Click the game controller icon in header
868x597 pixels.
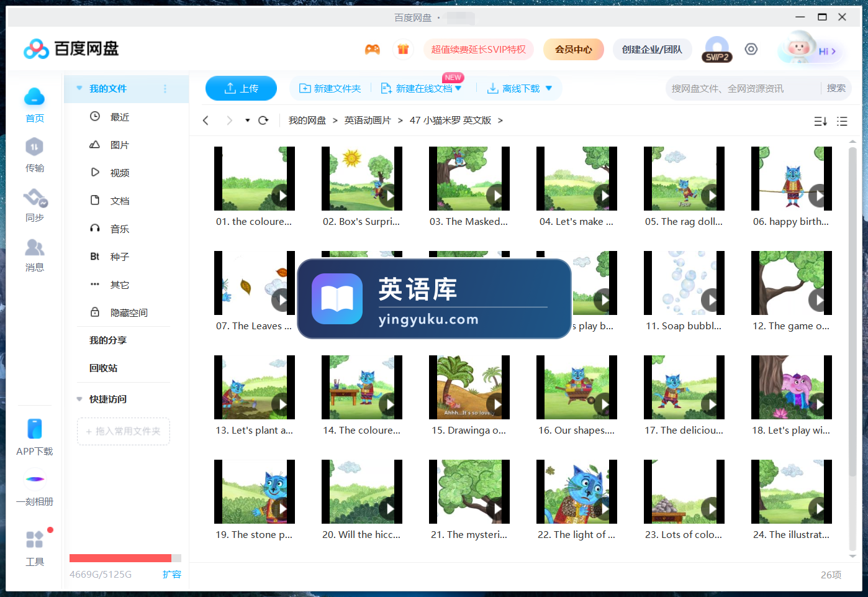coord(373,49)
